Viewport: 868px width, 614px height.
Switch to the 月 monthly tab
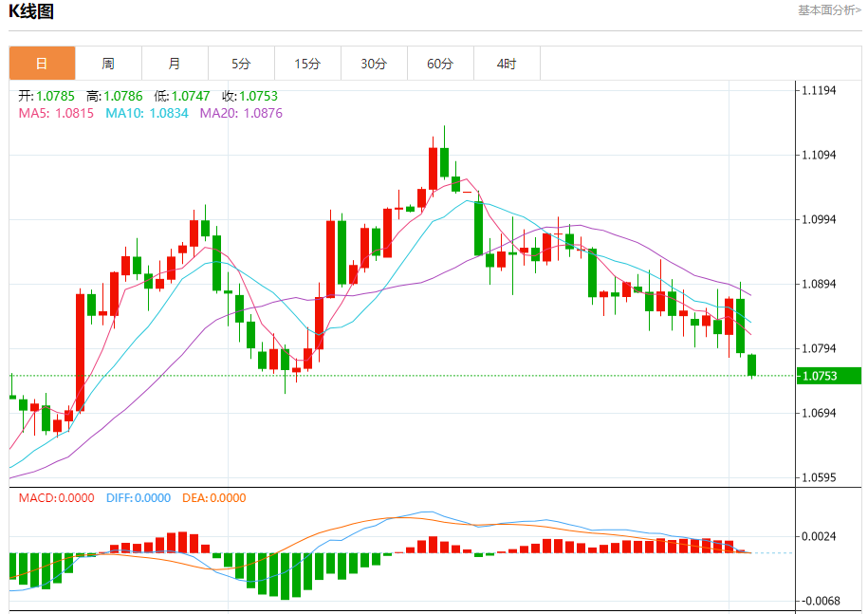pos(175,64)
